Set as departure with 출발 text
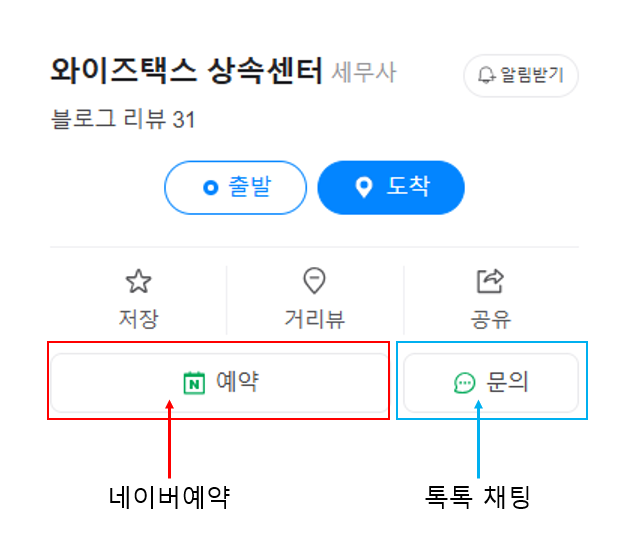The image size is (632, 554). (x=250, y=187)
